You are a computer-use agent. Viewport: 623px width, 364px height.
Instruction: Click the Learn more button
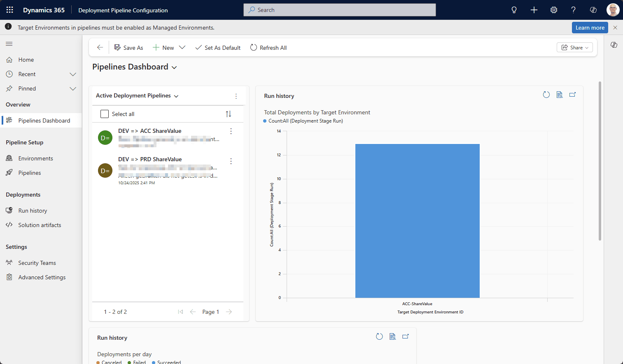590,28
